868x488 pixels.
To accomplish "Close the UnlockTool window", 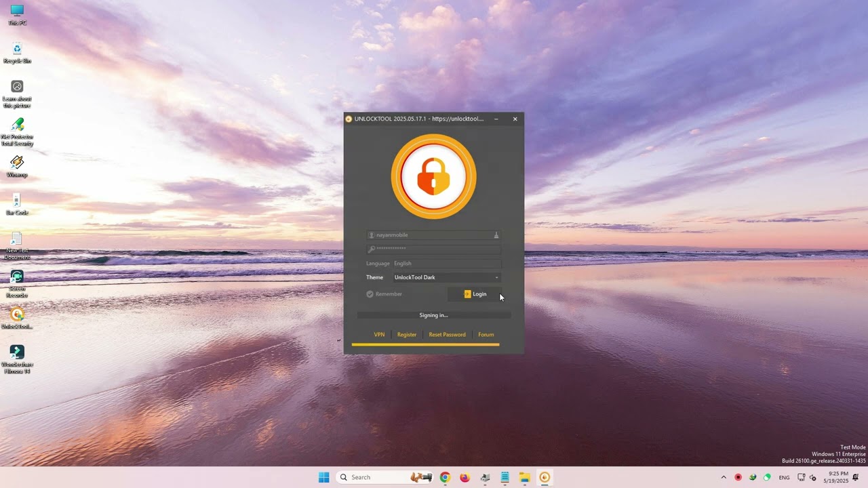I will (x=515, y=119).
